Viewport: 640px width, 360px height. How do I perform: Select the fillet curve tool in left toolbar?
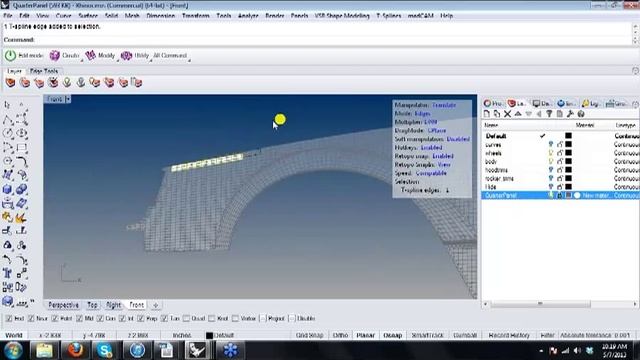pos(22,161)
